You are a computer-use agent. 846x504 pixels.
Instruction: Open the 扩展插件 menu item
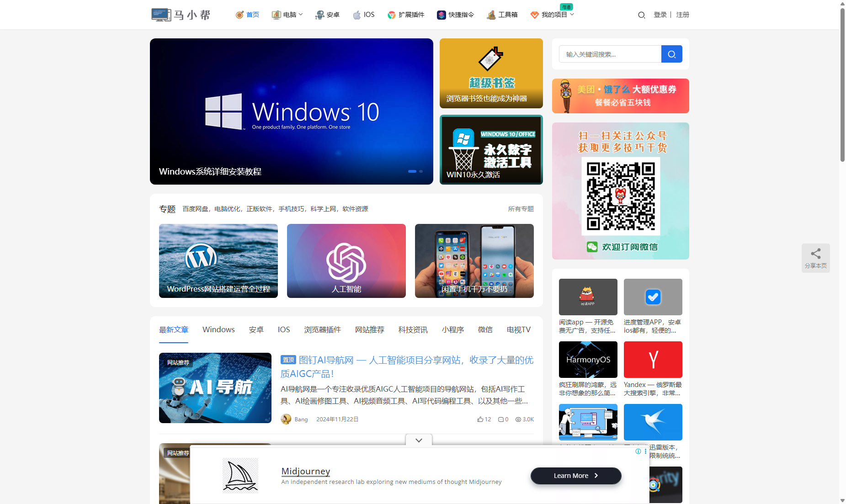[x=405, y=15]
